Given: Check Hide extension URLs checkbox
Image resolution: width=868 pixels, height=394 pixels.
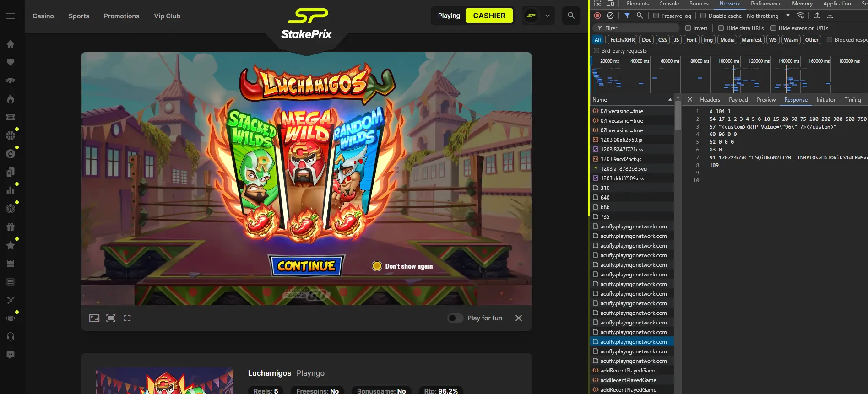Looking at the screenshot, I should tap(773, 28).
